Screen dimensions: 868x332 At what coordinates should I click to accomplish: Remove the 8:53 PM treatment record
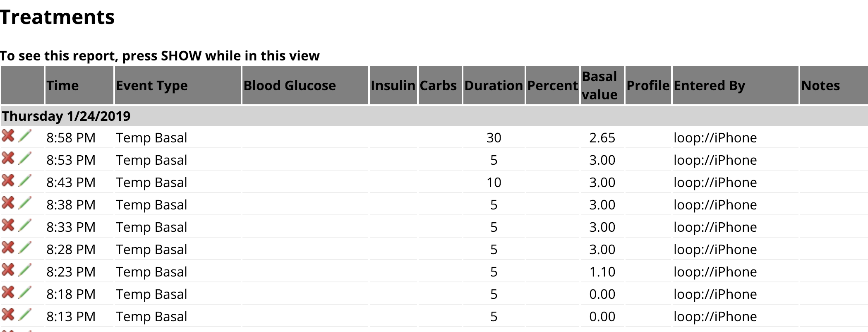[x=8, y=158]
